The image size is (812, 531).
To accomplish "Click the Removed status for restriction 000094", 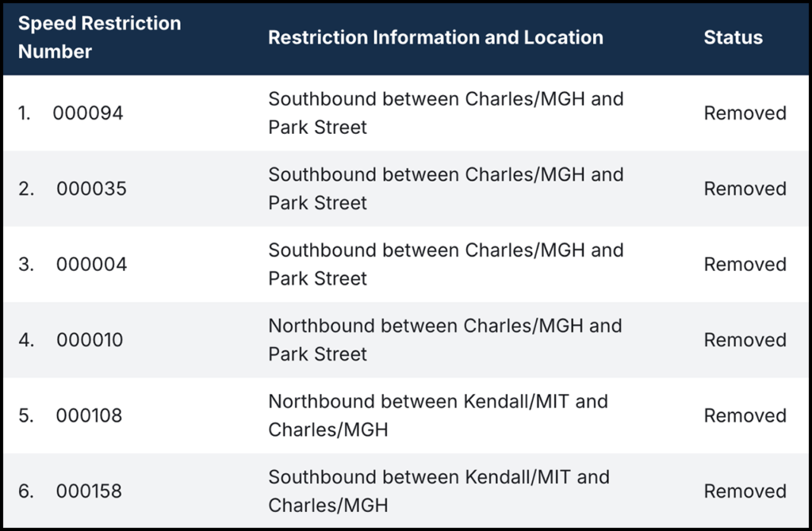I will [x=745, y=113].
